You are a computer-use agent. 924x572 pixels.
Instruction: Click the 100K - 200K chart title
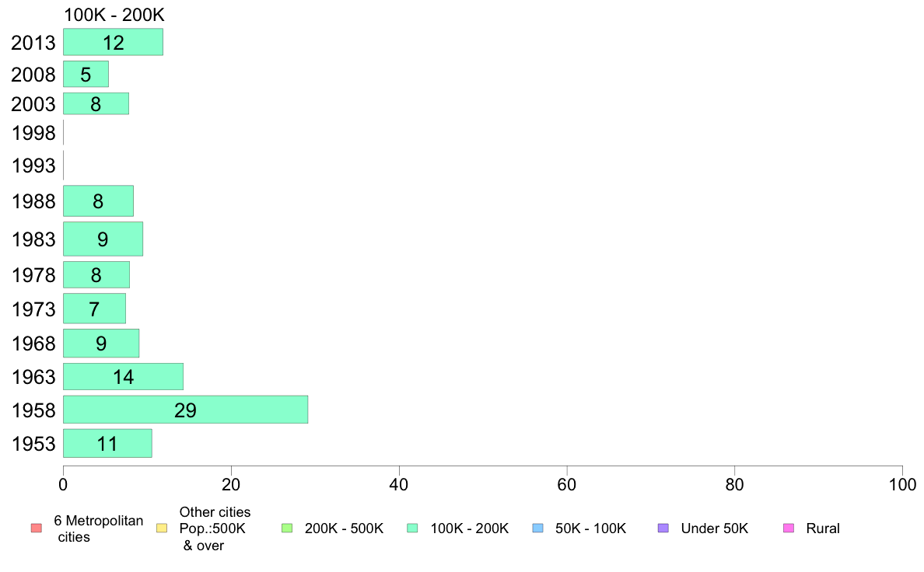point(114,15)
